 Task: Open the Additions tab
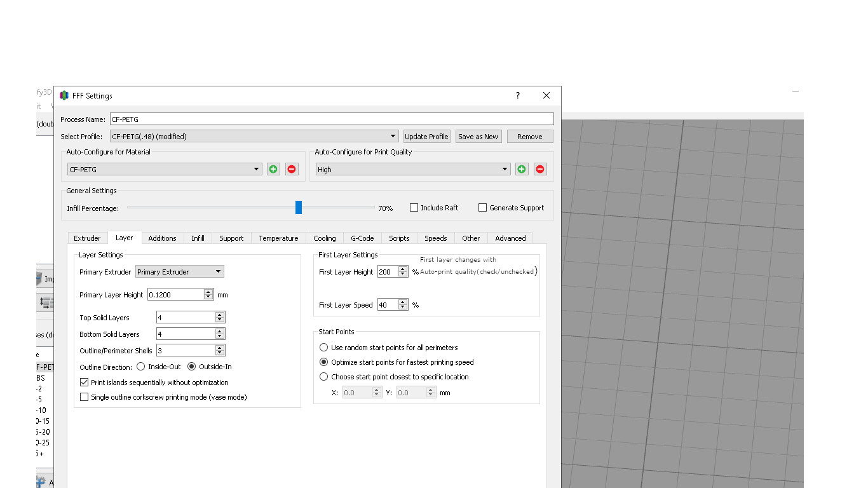tap(162, 238)
